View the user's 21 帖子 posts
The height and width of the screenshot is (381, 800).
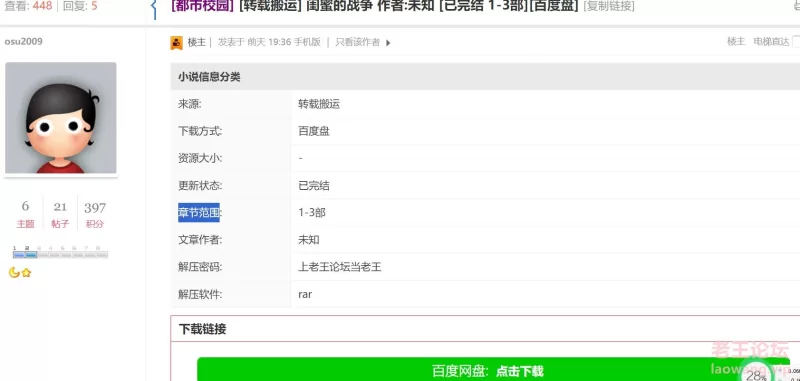pyautogui.click(x=60, y=214)
